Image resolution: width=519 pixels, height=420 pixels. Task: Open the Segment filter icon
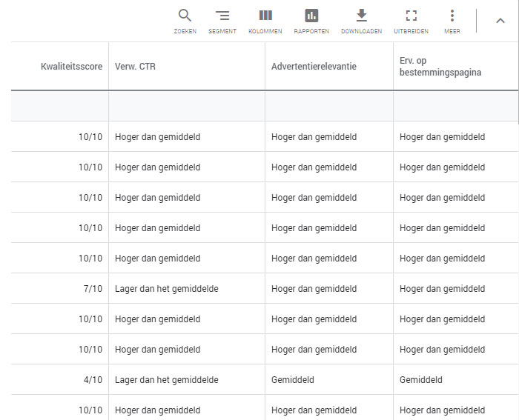222,16
